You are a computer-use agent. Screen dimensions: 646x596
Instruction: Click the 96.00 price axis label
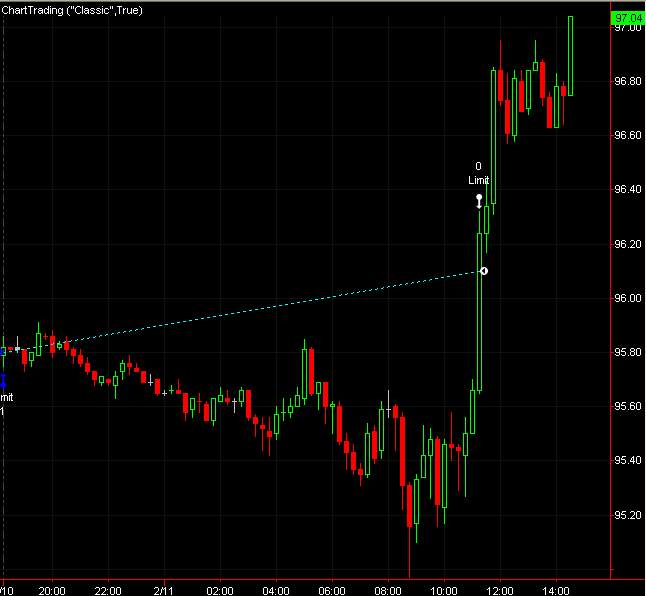click(628, 298)
